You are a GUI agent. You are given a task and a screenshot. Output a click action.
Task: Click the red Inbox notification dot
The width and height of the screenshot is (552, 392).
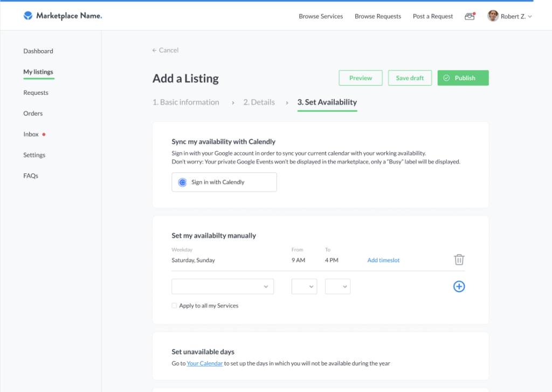[x=44, y=134]
